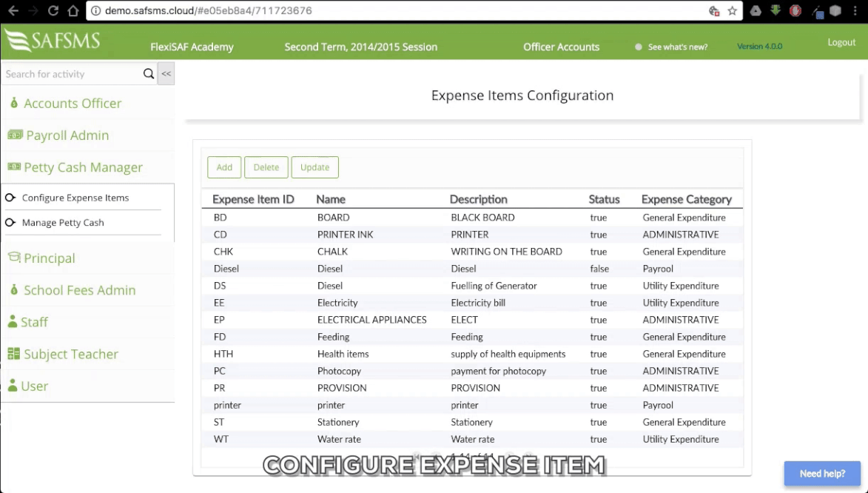Click the pen and blue grid extension icon
The width and height of the screenshot is (868, 493).
tap(817, 12)
